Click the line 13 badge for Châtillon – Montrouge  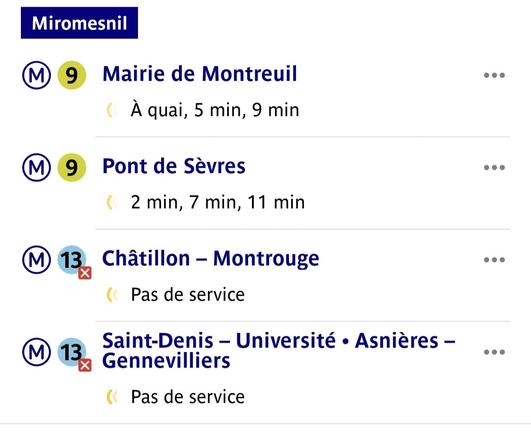[71, 260]
